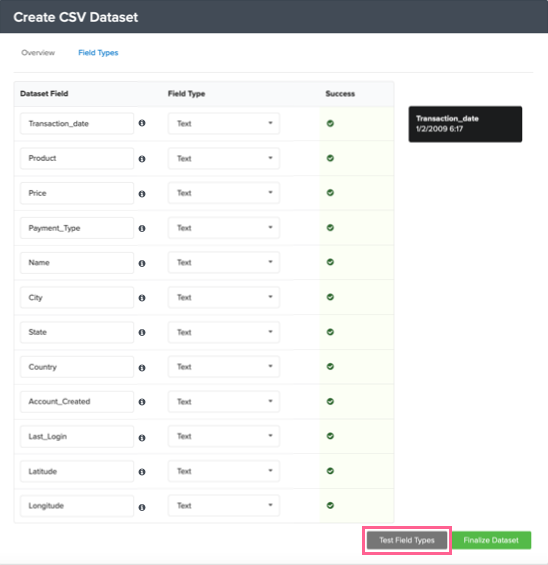Viewport: 548px width, 565px height.
Task: Click the City field name input
Action: (77, 297)
